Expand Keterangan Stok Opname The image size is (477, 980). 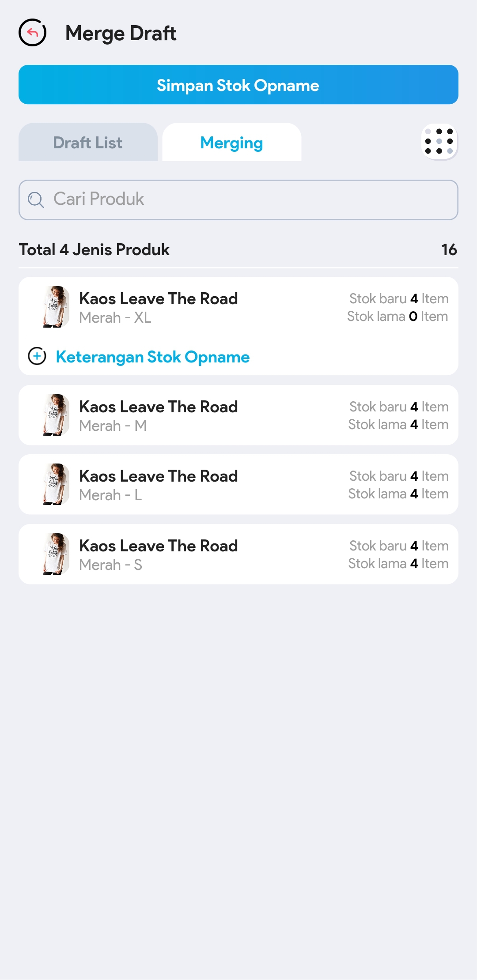(x=152, y=357)
